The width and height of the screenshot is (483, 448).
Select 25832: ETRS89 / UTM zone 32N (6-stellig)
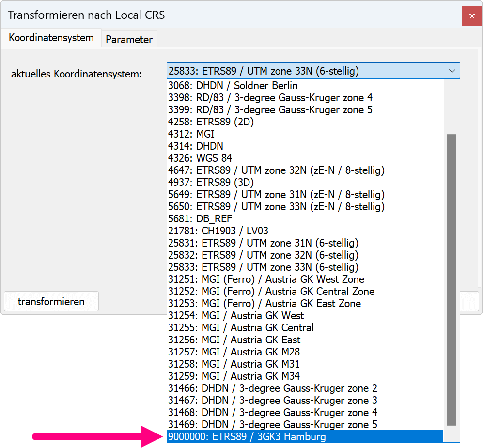[263, 255]
